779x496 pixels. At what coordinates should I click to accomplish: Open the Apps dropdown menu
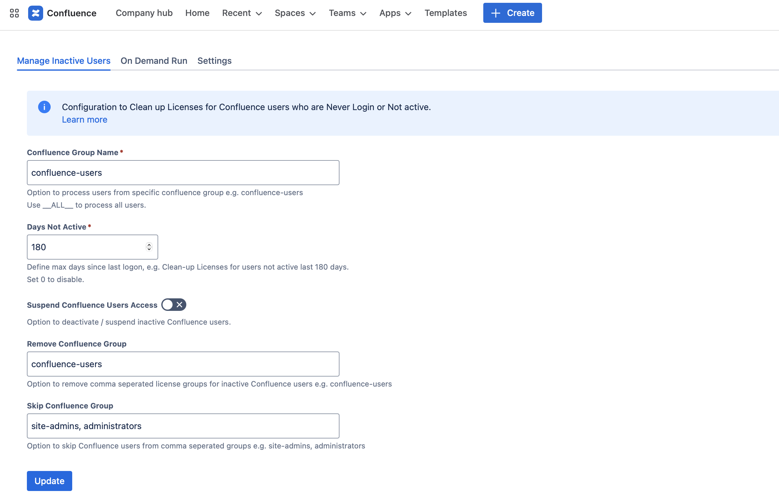pyautogui.click(x=395, y=13)
